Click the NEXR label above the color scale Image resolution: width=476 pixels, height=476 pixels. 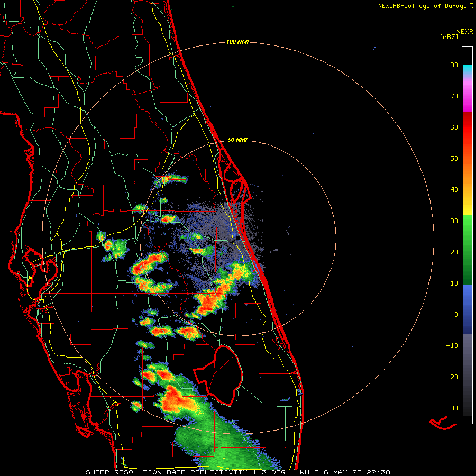point(464,32)
